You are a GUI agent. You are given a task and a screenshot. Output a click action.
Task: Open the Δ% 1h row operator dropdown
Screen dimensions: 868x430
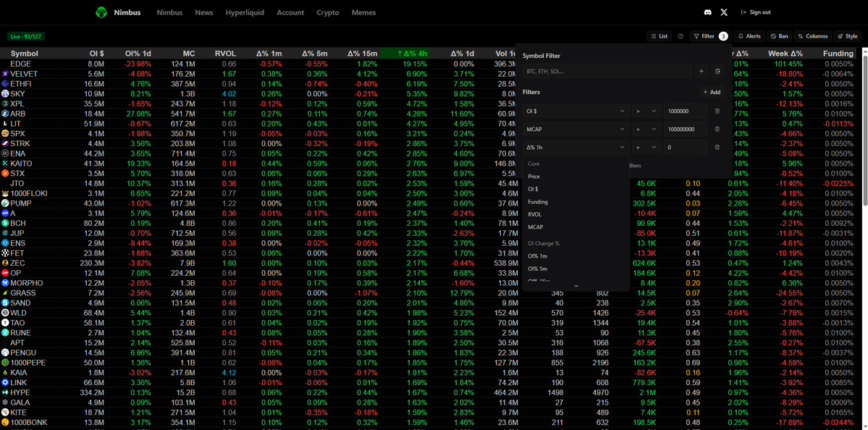click(x=646, y=147)
